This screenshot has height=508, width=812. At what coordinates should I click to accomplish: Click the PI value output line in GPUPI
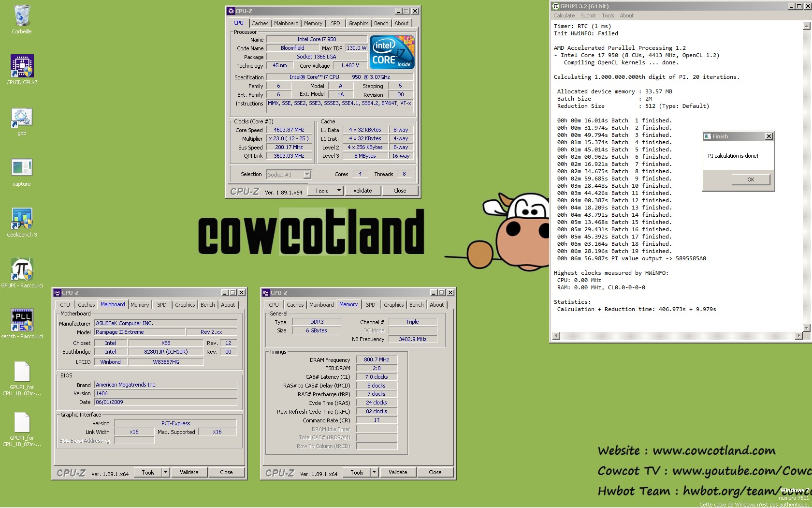coord(631,258)
